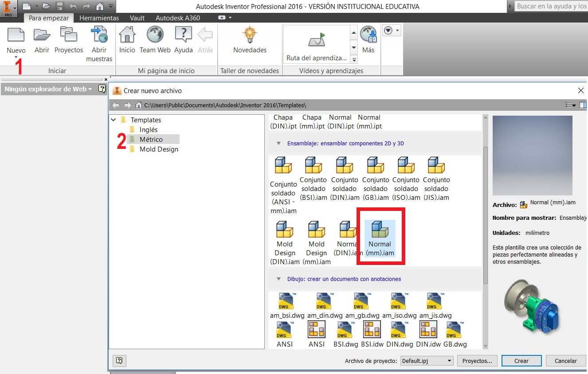Select Conjunto soldado (ANSI - mm).iam template

pos(283,186)
